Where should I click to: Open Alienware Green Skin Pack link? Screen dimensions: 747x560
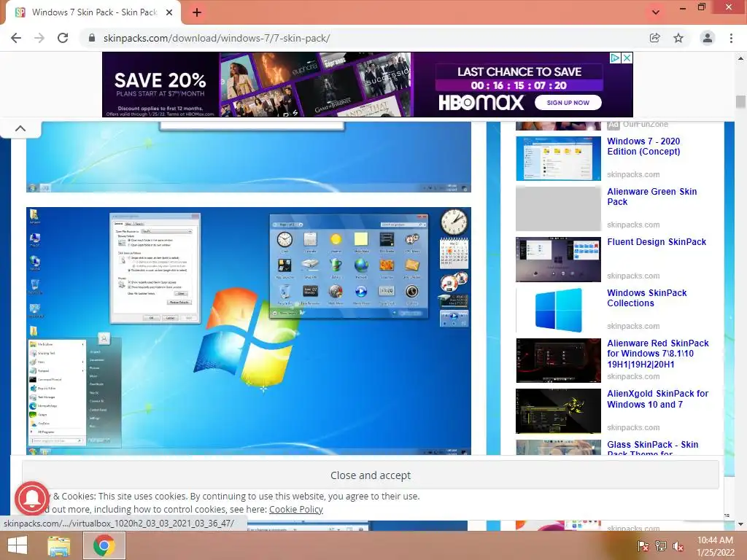coord(651,197)
